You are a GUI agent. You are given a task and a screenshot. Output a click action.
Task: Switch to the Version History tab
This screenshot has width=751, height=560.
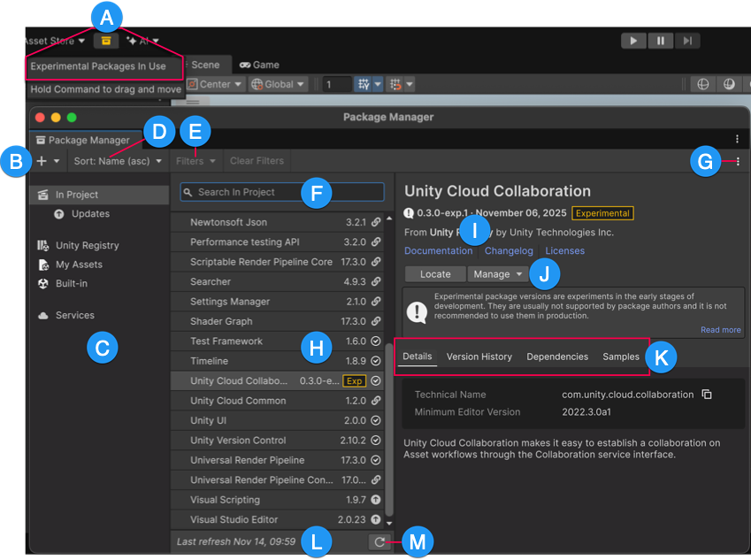(479, 357)
